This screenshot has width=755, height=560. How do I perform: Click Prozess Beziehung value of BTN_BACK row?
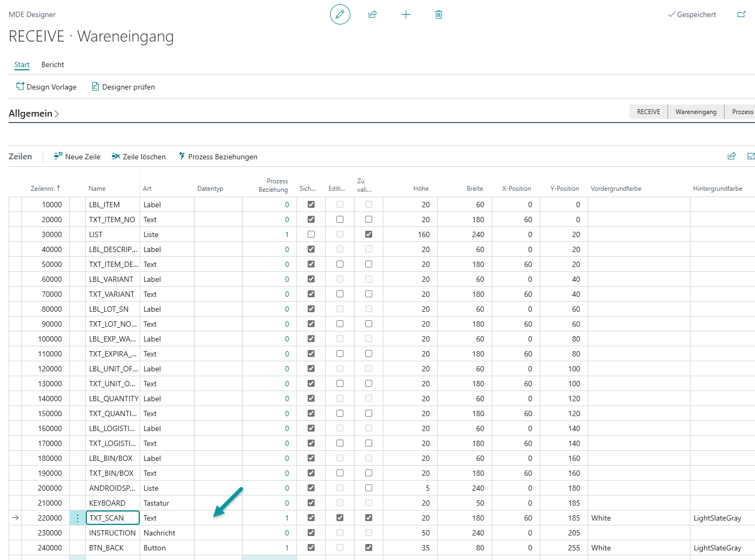(x=287, y=548)
